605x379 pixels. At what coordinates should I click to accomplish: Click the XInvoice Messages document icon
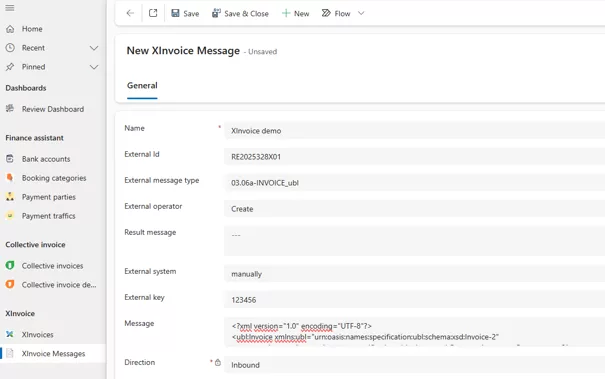click(x=10, y=353)
